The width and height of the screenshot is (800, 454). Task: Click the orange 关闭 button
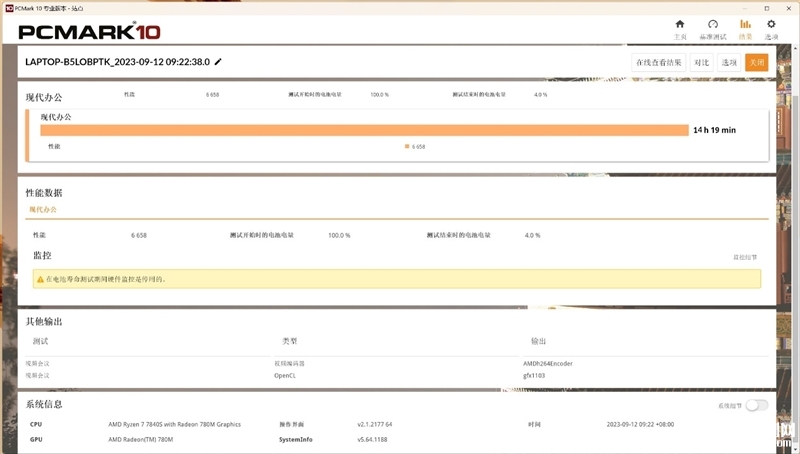coord(756,62)
